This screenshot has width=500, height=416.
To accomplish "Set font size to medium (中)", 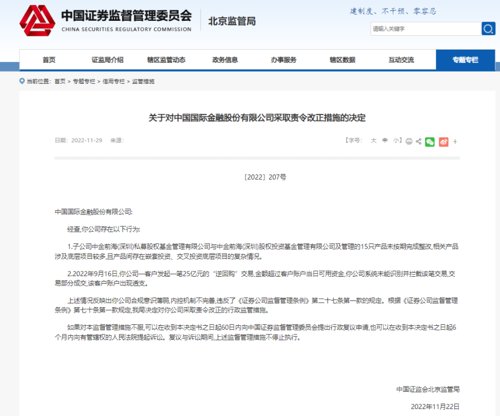I will click(385, 141).
